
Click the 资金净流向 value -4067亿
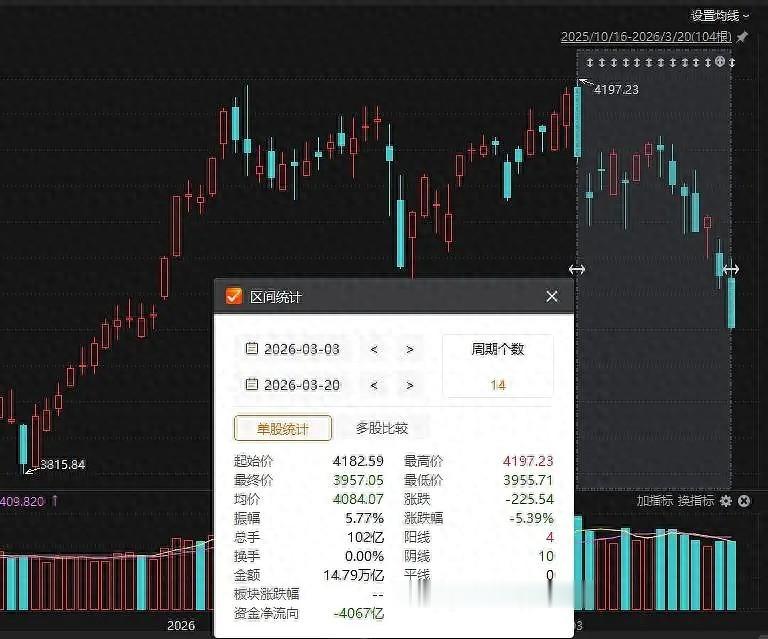click(359, 613)
